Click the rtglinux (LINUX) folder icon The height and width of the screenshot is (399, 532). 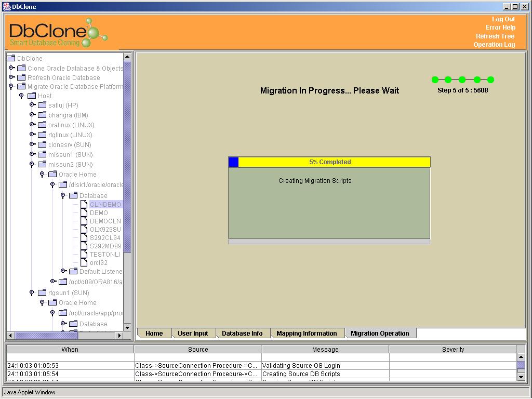[42, 135]
